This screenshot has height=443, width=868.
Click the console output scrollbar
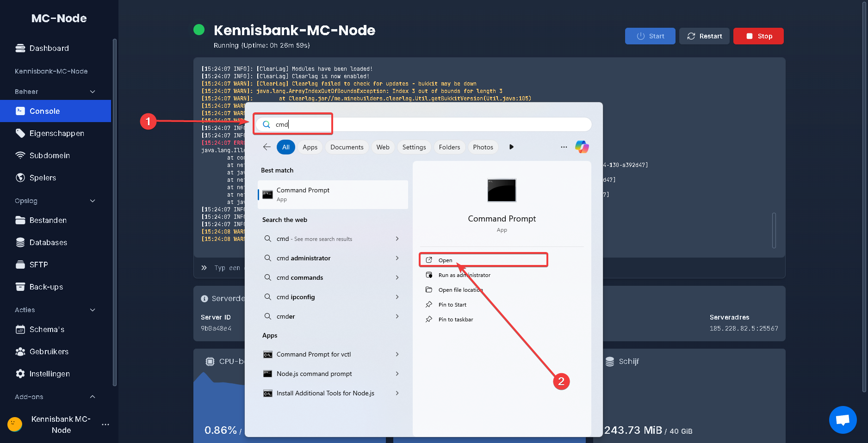[x=774, y=230]
